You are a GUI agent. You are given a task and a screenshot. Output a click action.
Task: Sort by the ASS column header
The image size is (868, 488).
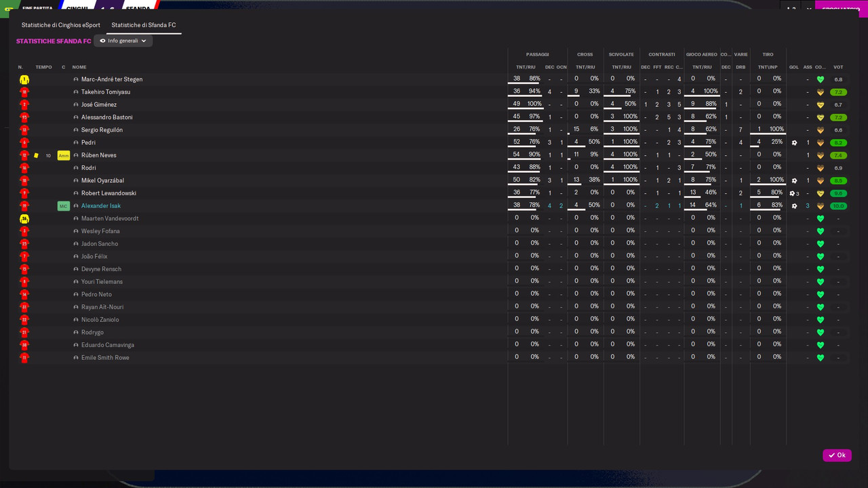[808, 67]
